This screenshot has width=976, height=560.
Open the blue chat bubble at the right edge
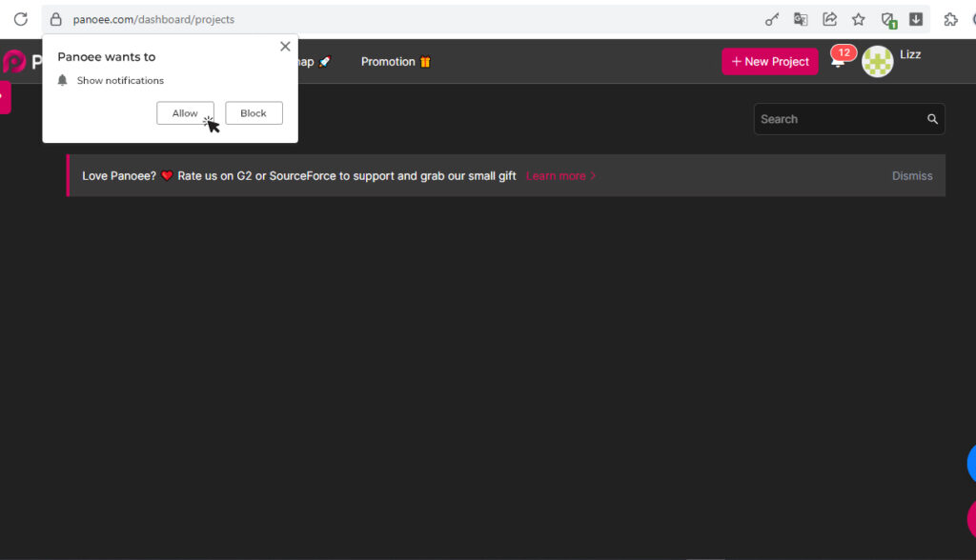point(971,463)
